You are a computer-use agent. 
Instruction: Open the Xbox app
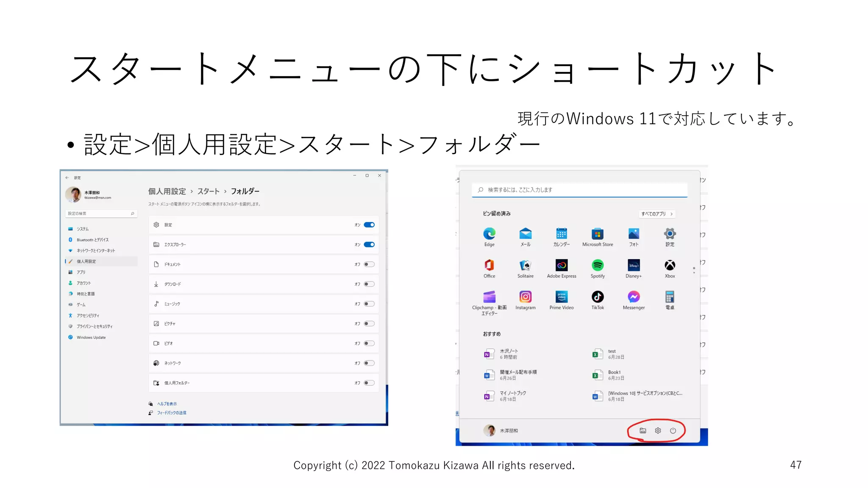670,269
